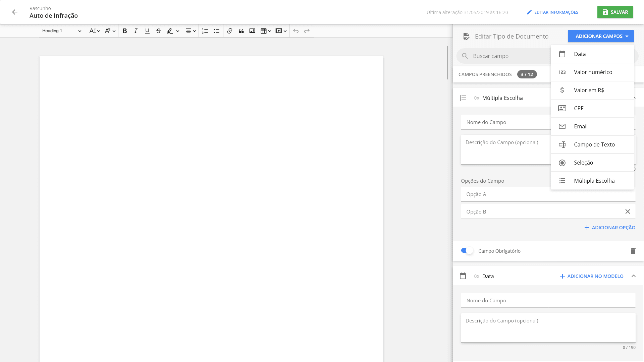
Task: Apply strikethrough formatting
Action: pos(158,31)
